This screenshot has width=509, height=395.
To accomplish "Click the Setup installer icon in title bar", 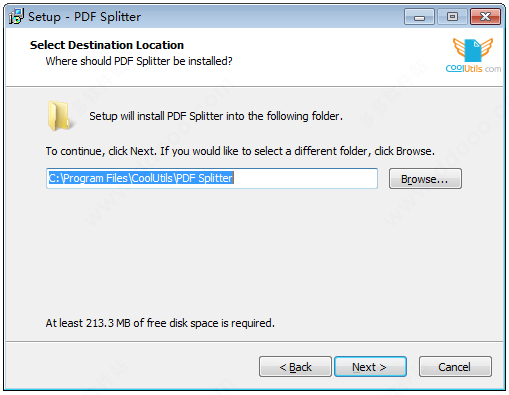I will pyautogui.click(x=16, y=16).
